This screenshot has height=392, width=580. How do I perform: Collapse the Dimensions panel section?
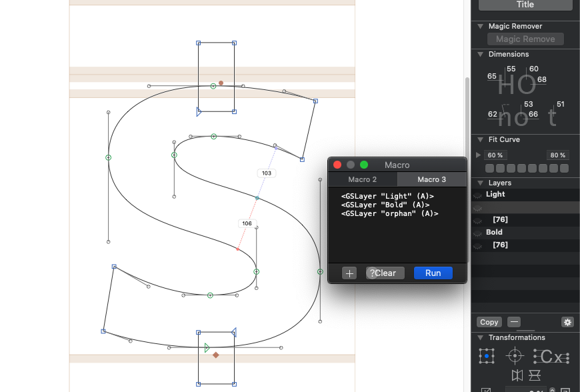481,55
